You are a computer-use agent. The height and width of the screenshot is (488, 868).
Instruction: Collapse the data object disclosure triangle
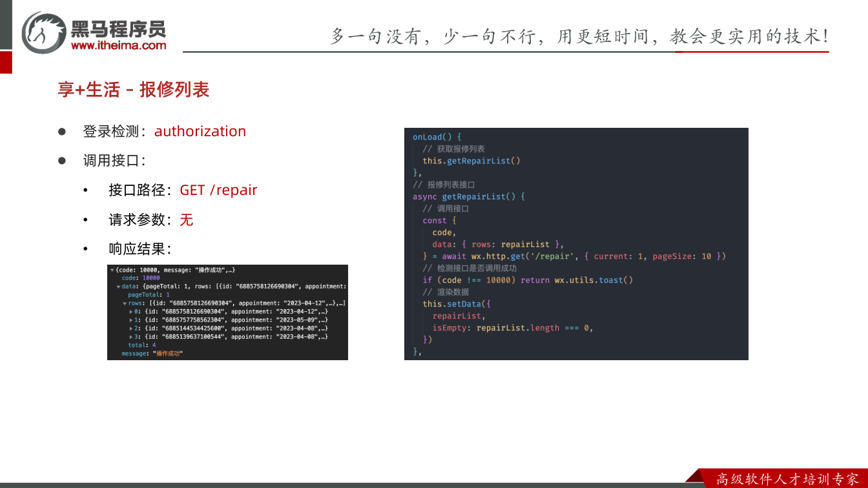(118, 287)
